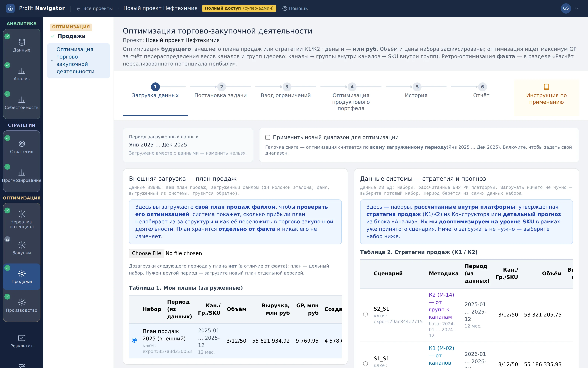588x368 pixels.
Task: Open the Прогнозирование sidebar item
Action: 22,176
